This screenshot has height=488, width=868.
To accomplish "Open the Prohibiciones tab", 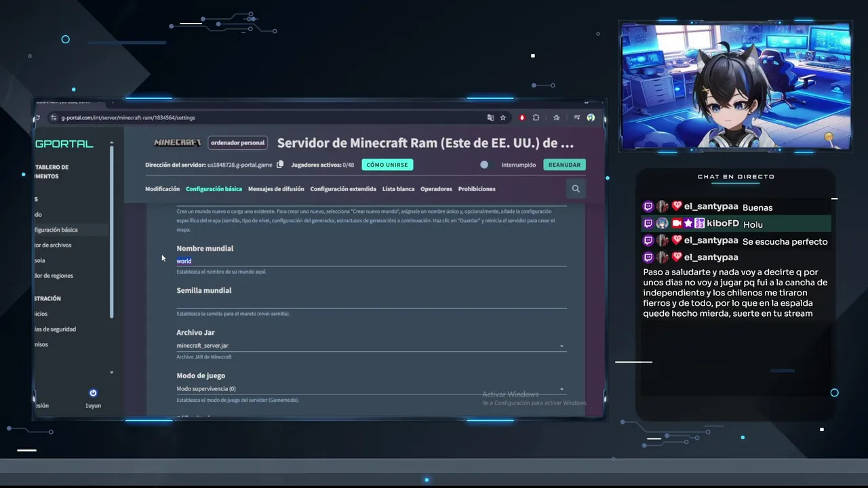I will tap(477, 189).
